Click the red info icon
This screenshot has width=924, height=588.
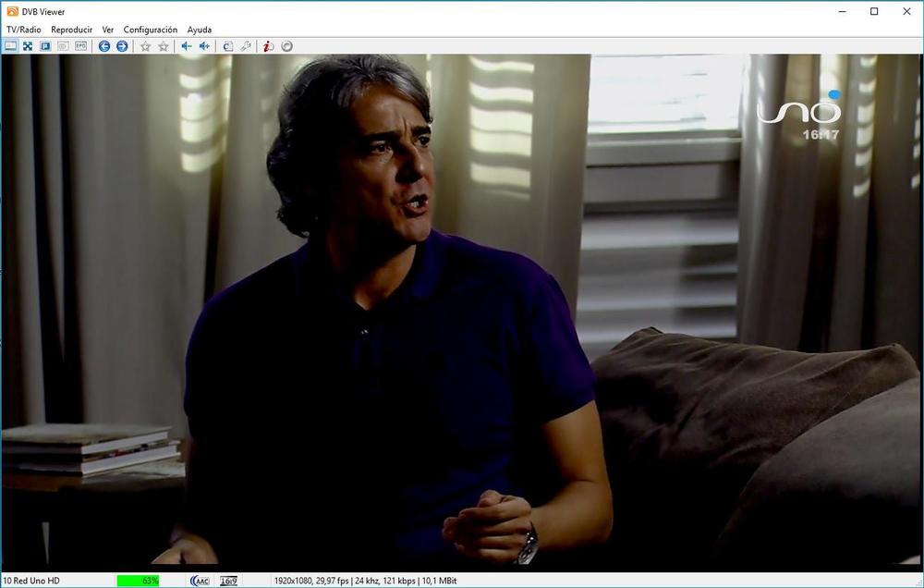(x=268, y=46)
